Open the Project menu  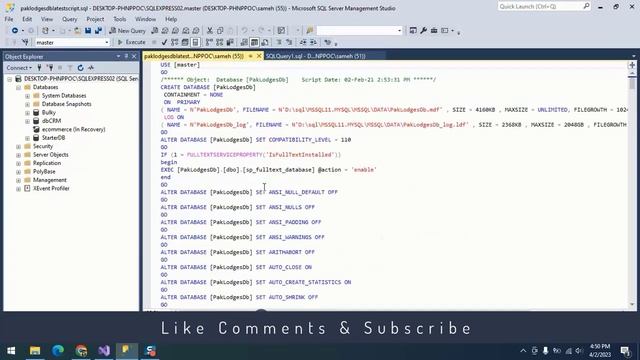(95, 19)
